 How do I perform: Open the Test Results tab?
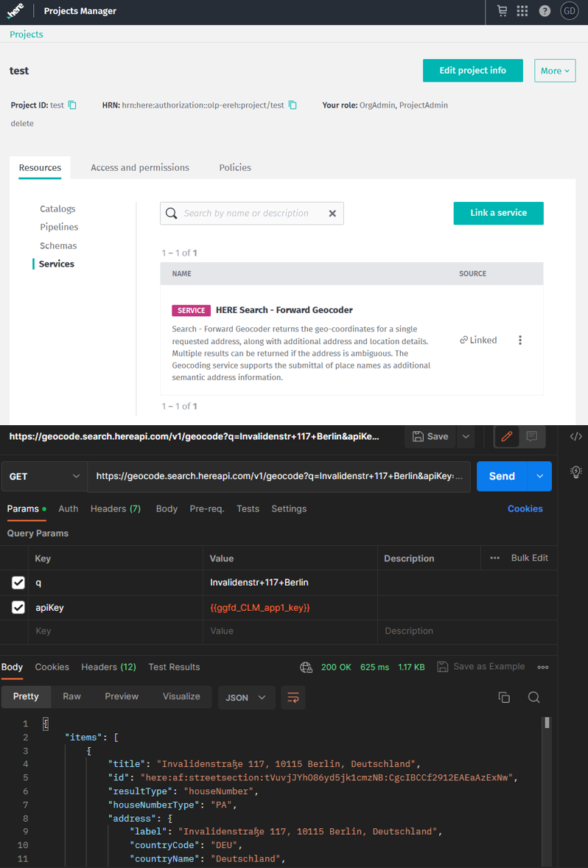[x=174, y=667]
